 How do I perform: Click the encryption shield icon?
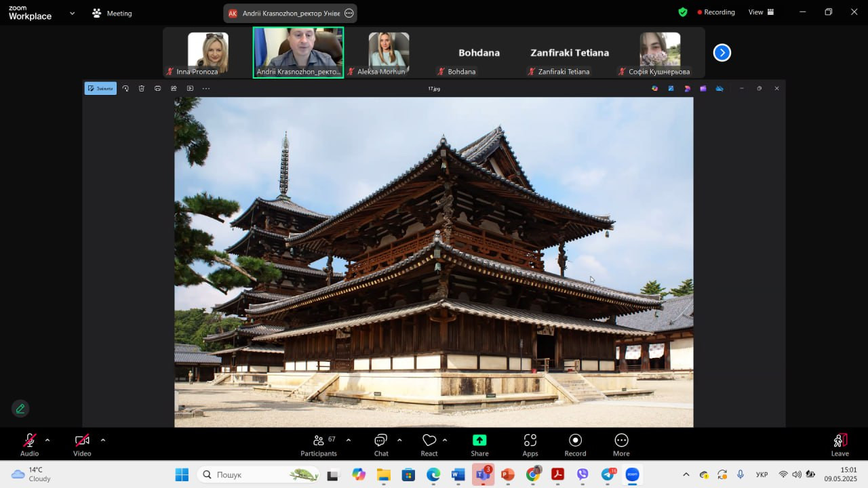pos(683,12)
